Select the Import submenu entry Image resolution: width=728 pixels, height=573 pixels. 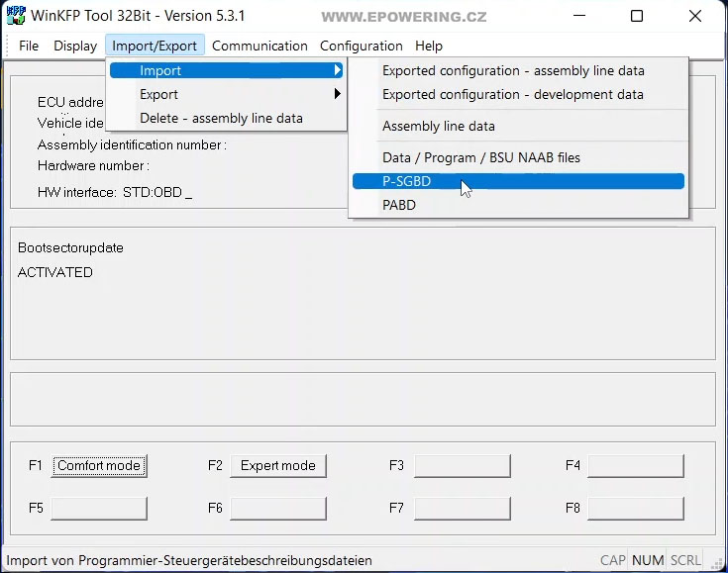[x=226, y=70]
